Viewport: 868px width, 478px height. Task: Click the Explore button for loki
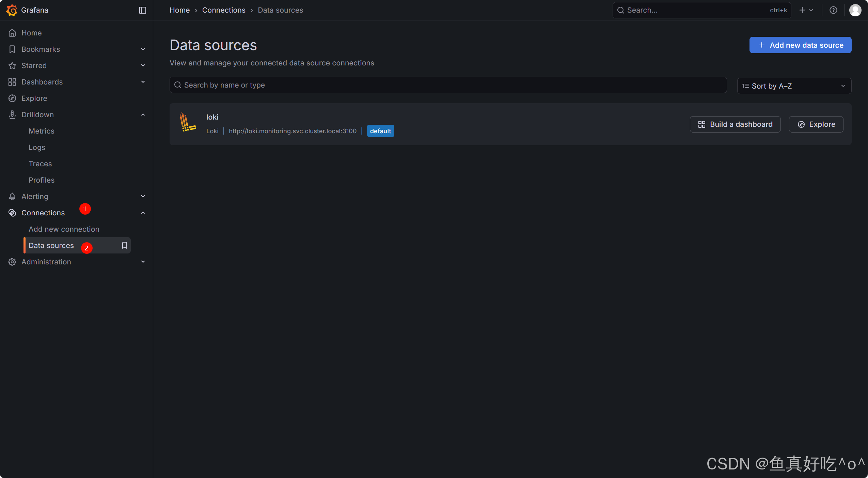coord(816,124)
